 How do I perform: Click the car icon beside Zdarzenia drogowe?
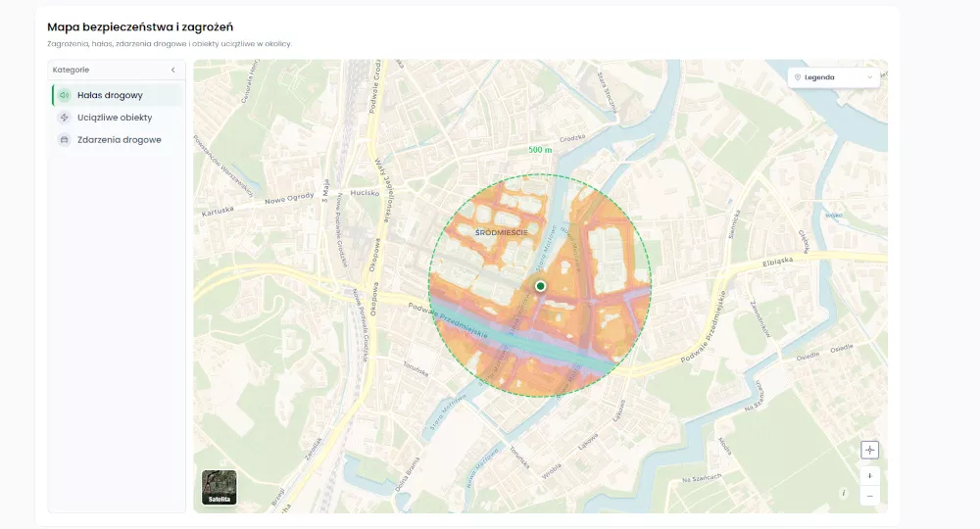point(64,140)
